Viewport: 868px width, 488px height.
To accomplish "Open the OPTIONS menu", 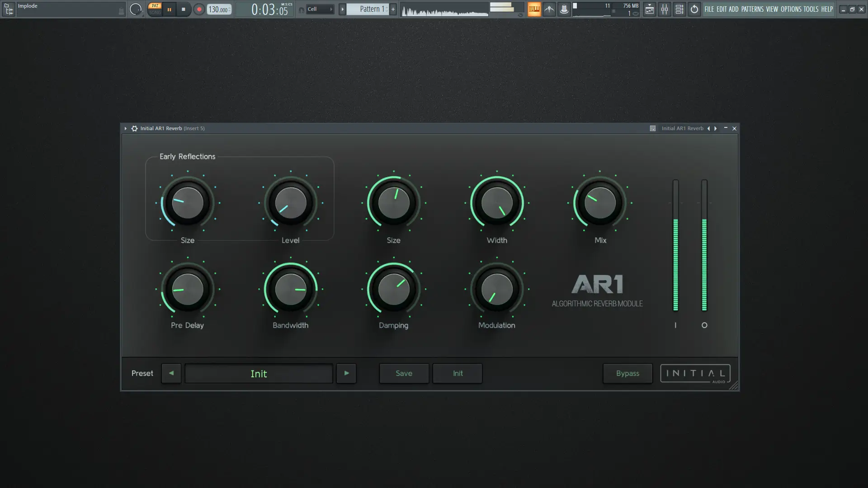I will 790,9.
